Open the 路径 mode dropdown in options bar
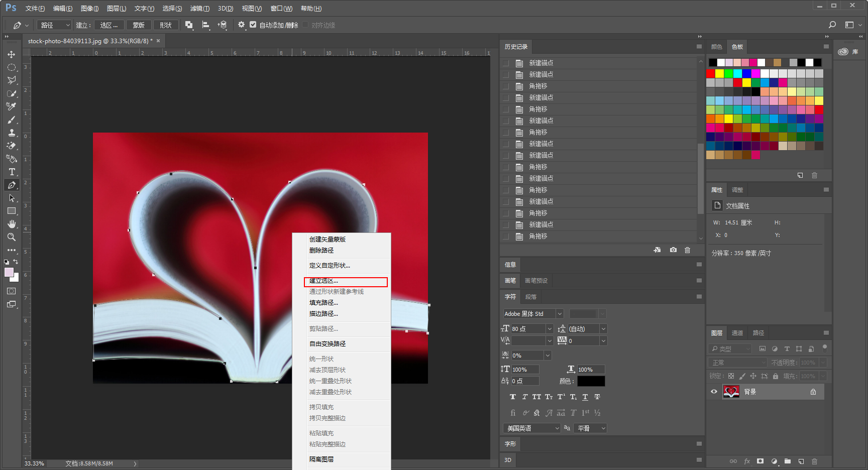The image size is (868, 470). click(x=54, y=25)
